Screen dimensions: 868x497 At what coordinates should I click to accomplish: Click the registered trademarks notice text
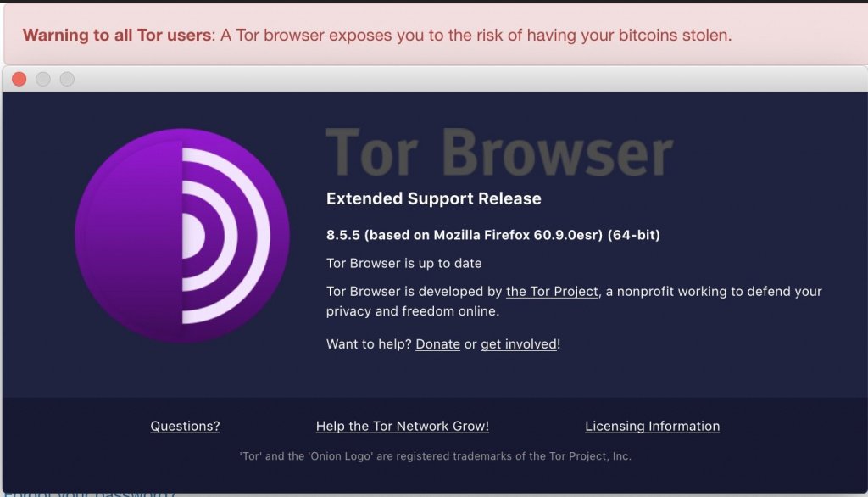click(435, 456)
